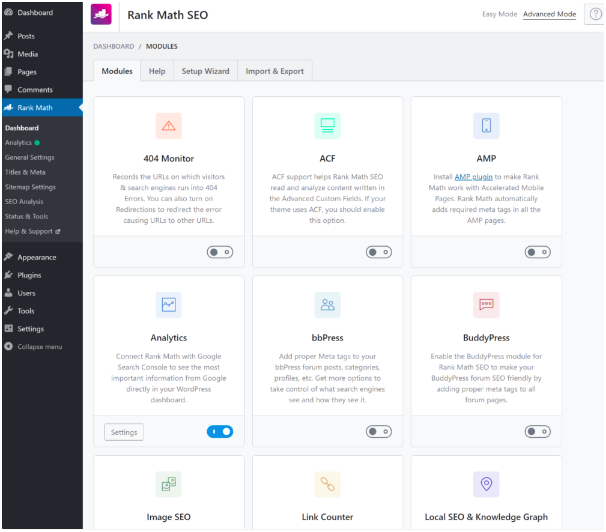Click the Collapse menu arrow icon
The width and height of the screenshot is (606, 532).
pyautogui.click(x=9, y=346)
